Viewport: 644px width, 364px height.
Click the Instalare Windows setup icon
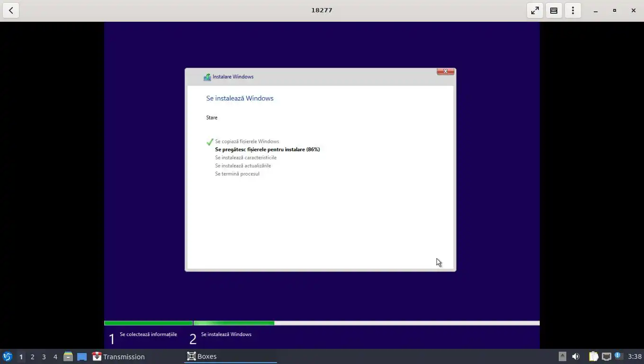pos(207,77)
